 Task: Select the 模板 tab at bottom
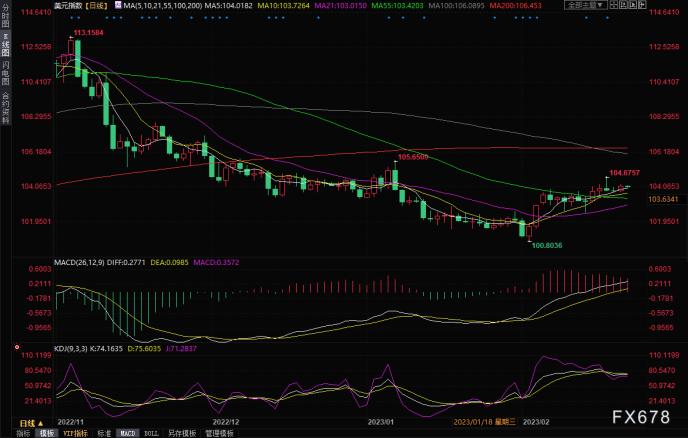coord(47,433)
